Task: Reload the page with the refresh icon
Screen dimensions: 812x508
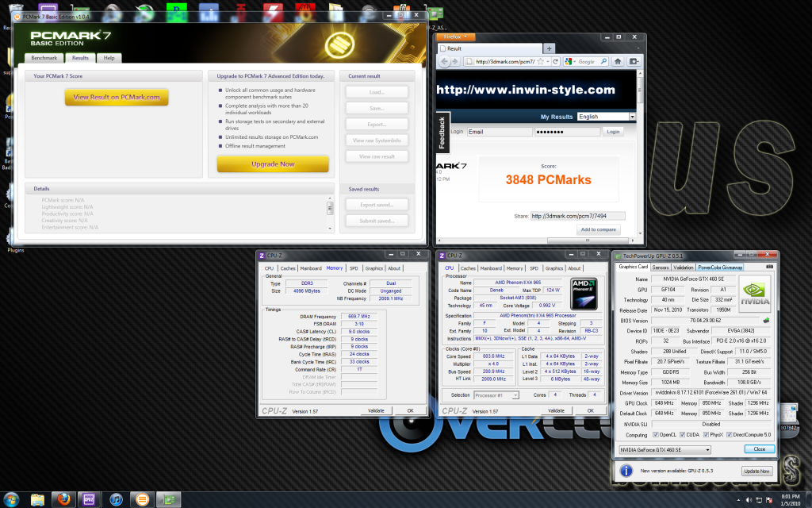Action: pyautogui.click(x=555, y=60)
